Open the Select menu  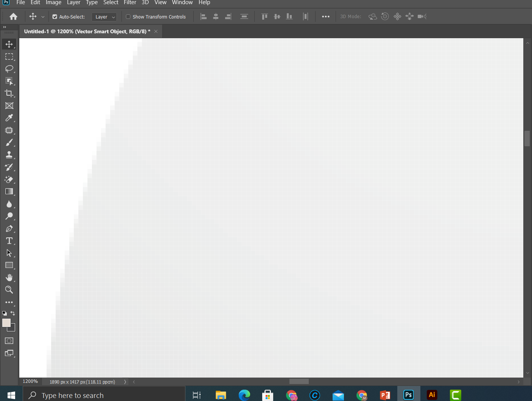[x=111, y=3]
